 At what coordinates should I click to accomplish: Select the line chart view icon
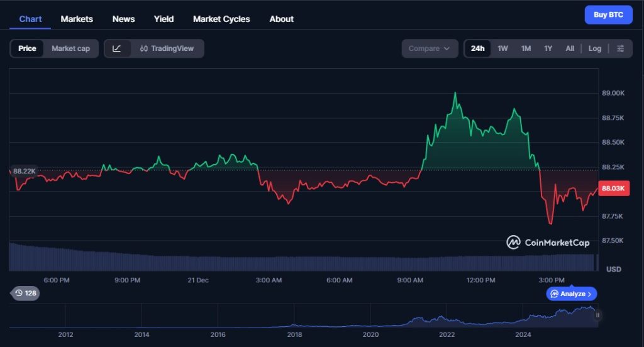[117, 48]
